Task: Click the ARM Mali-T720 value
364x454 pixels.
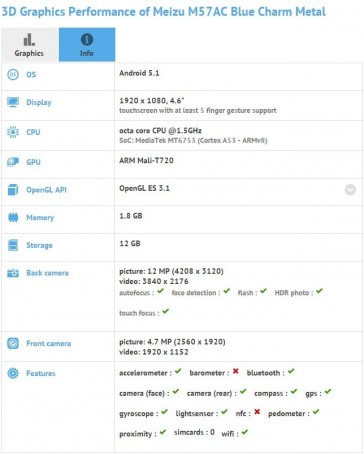Action: pyautogui.click(x=146, y=160)
